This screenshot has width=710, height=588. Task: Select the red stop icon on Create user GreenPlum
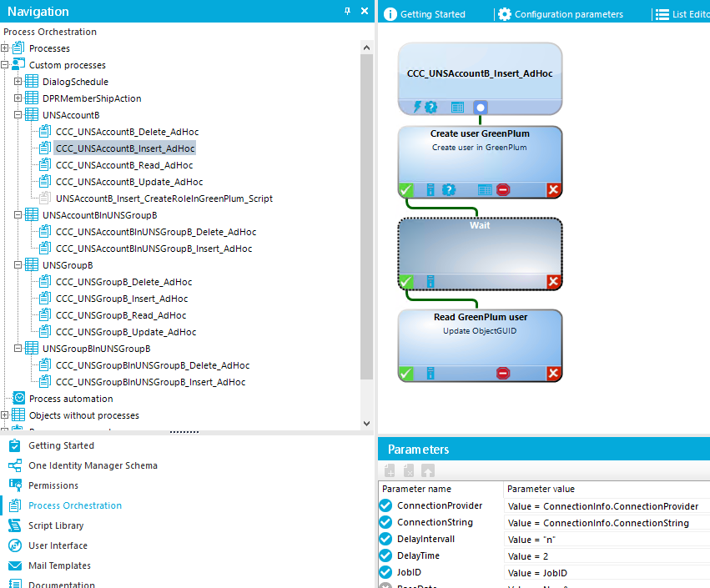(x=502, y=189)
